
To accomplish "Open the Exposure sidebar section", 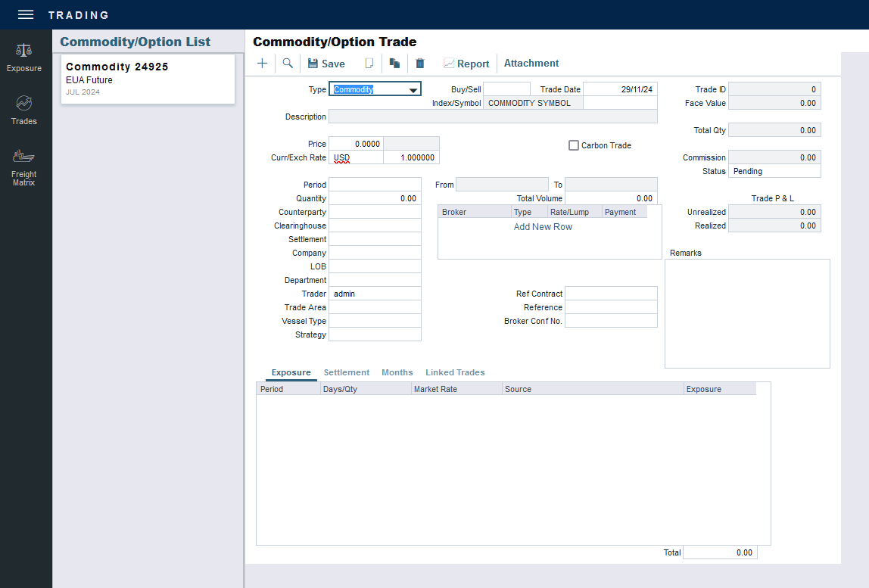I will [x=24, y=58].
